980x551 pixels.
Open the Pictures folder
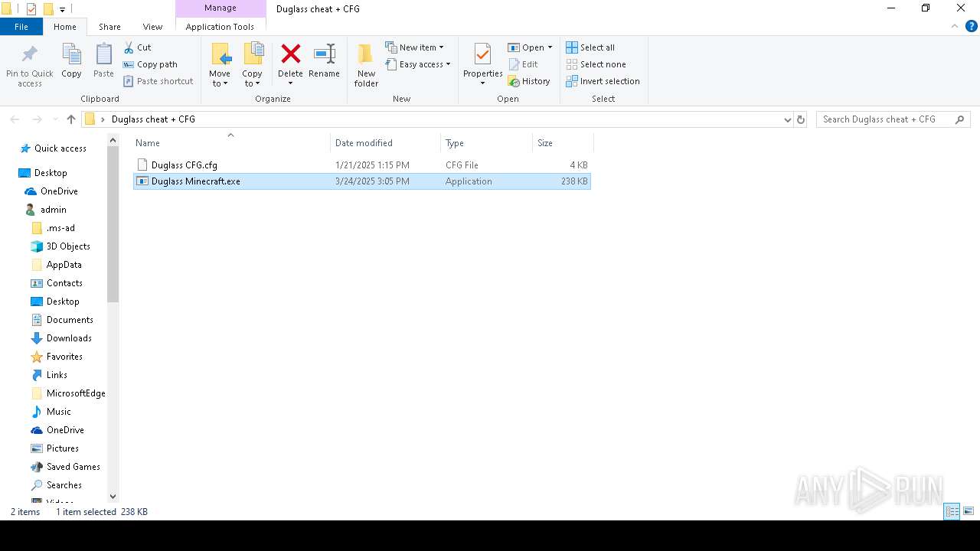[x=62, y=448]
